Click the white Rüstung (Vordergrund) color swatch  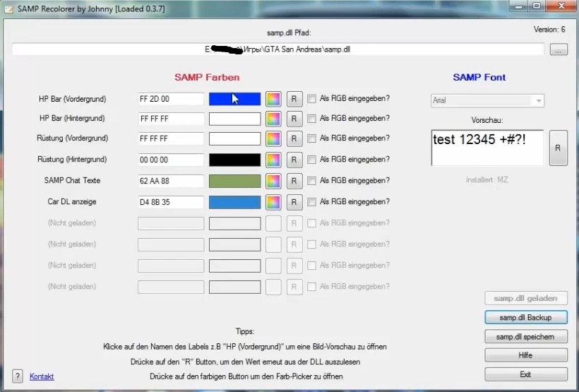tap(235, 139)
